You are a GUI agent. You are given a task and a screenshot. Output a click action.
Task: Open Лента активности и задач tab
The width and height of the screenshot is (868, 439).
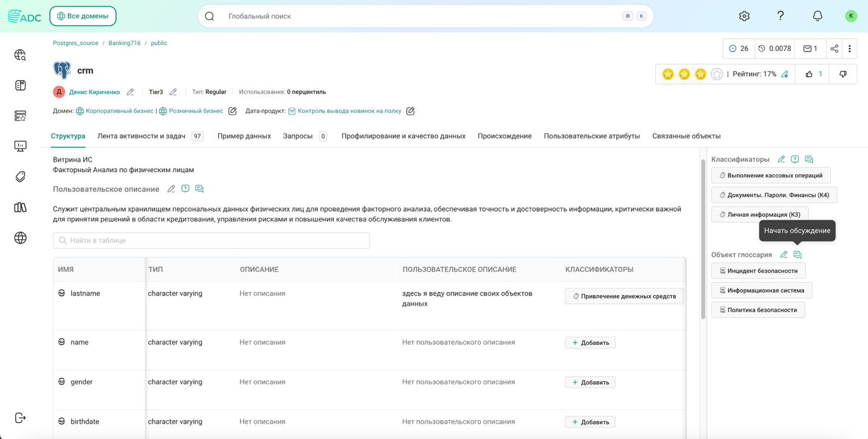(150, 136)
